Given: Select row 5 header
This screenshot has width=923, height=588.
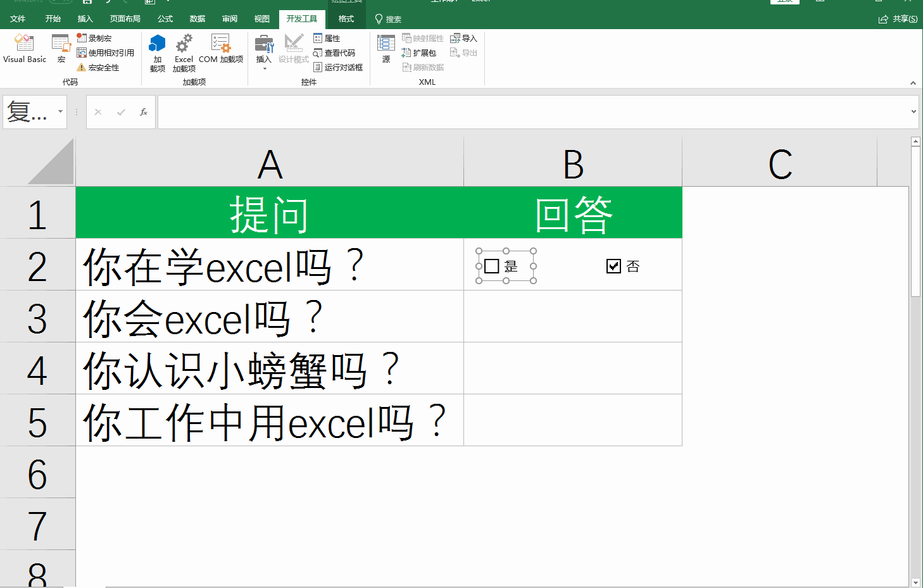Looking at the screenshot, I should tap(37, 420).
